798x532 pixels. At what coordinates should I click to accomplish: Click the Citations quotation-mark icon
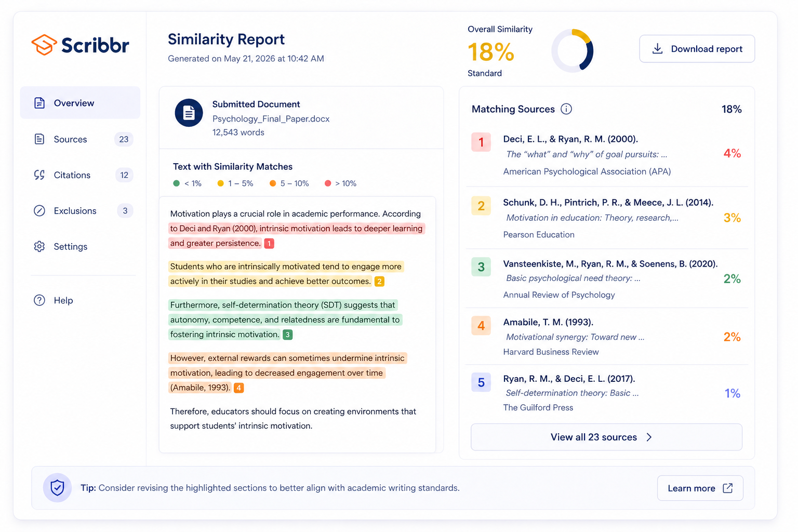pos(39,175)
